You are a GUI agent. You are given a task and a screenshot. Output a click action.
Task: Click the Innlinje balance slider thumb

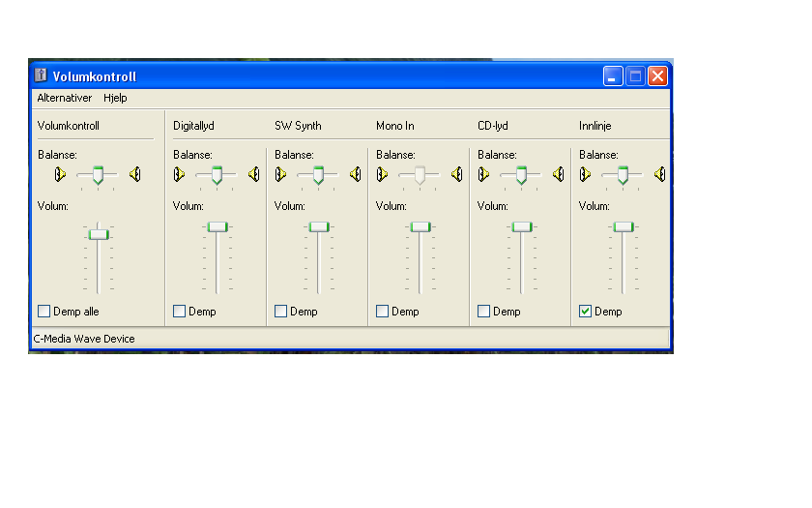pyautogui.click(x=623, y=175)
